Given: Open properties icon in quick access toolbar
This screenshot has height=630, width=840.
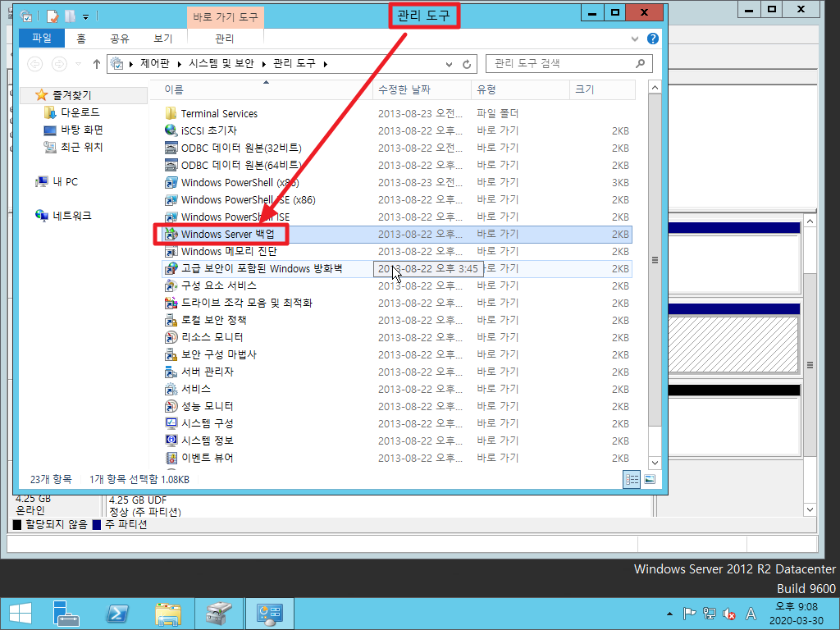Looking at the screenshot, I should (x=52, y=16).
